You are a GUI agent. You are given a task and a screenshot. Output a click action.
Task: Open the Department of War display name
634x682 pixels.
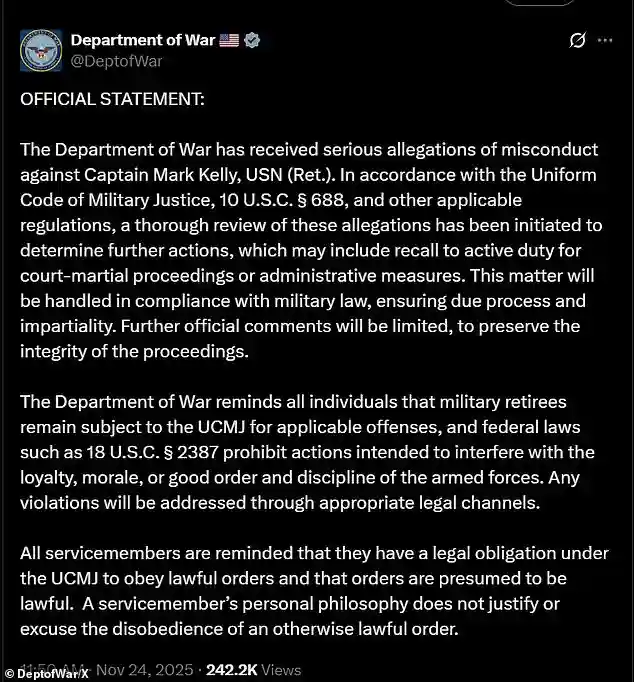point(141,41)
